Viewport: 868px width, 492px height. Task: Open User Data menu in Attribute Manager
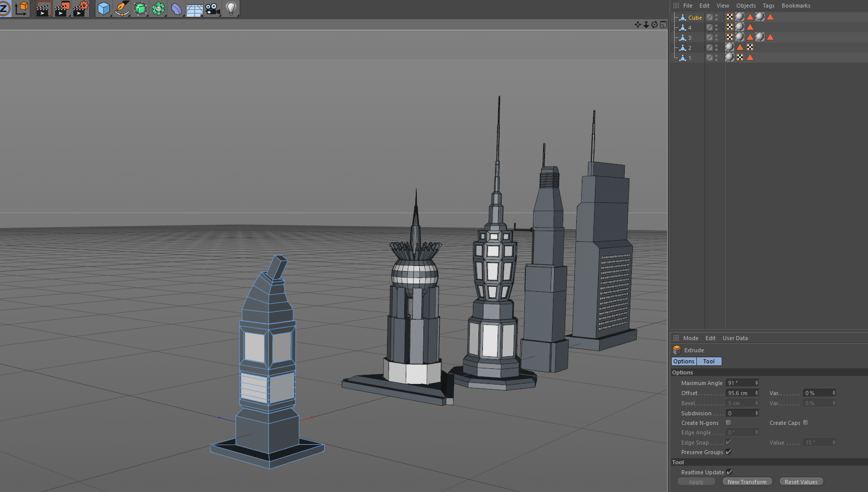pos(735,338)
